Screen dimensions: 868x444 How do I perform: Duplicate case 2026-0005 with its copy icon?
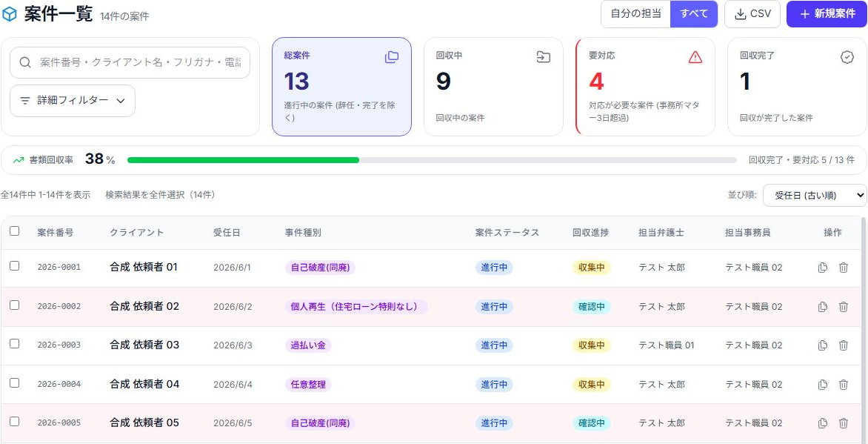pyautogui.click(x=823, y=423)
